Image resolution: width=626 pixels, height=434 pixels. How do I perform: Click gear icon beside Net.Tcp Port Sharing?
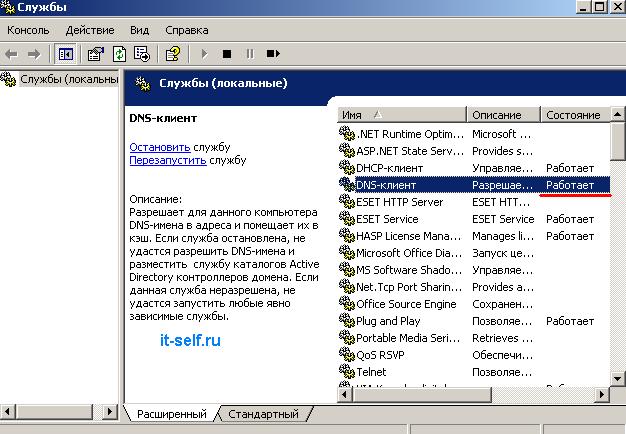click(x=347, y=286)
